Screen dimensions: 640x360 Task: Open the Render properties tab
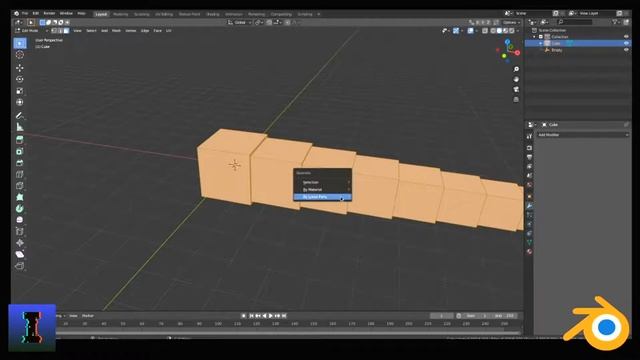(x=529, y=148)
